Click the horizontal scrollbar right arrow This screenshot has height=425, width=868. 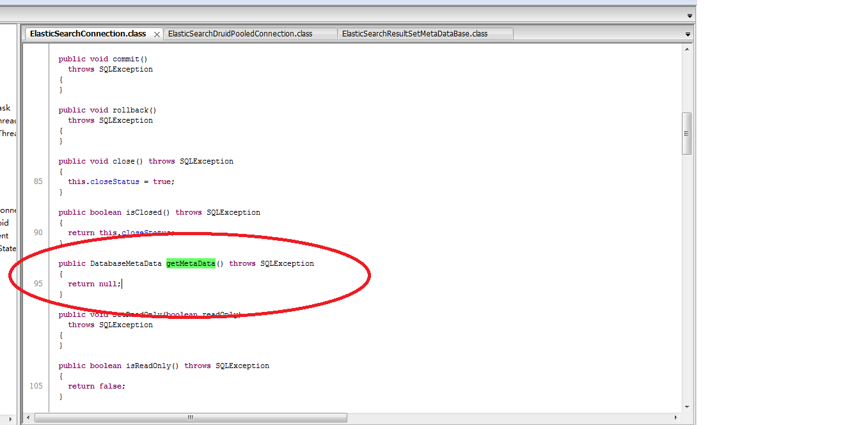(x=677, y=417)
